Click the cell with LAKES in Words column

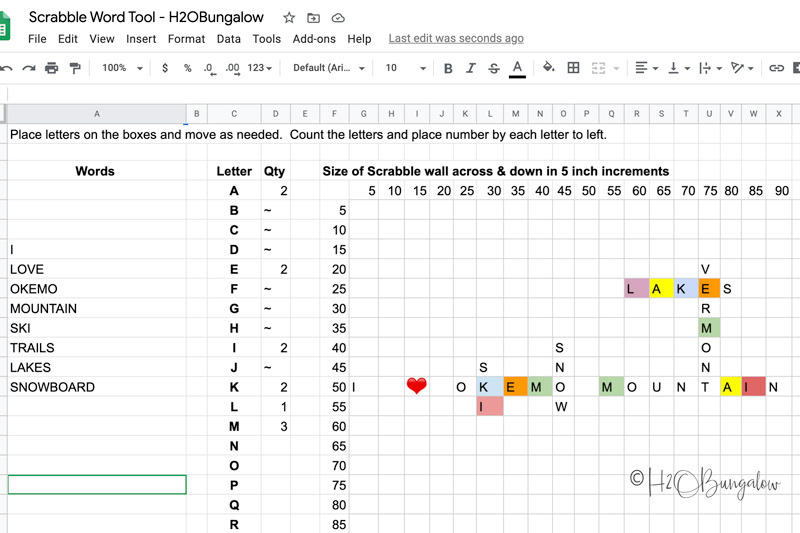pyautogui.click(x=97, y=367)
